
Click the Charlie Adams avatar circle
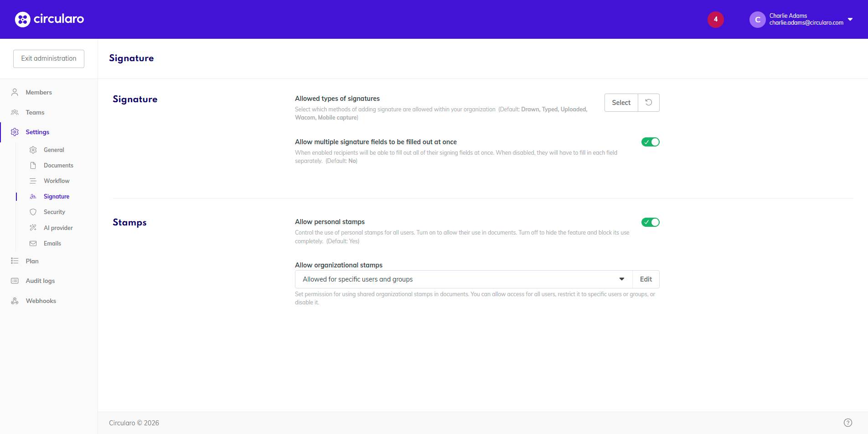(757, 20)
